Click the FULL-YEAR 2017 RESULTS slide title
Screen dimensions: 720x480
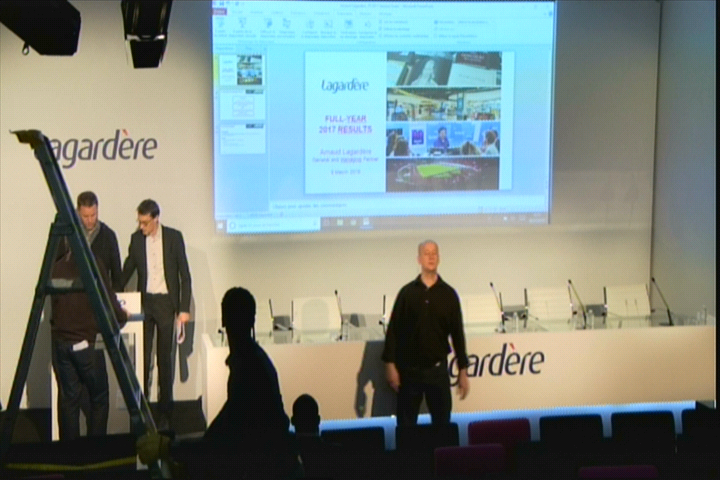(x=345, y=124)
